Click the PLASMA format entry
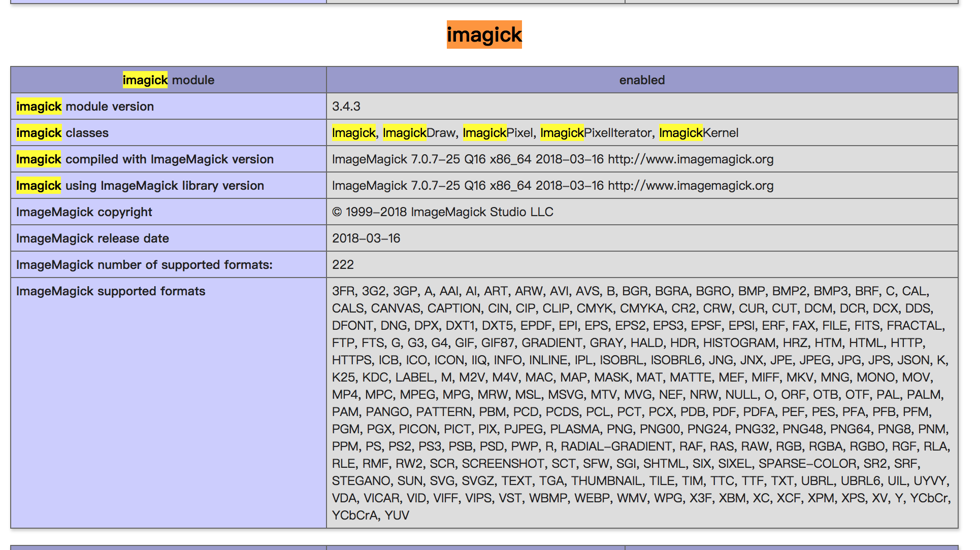 575,429
